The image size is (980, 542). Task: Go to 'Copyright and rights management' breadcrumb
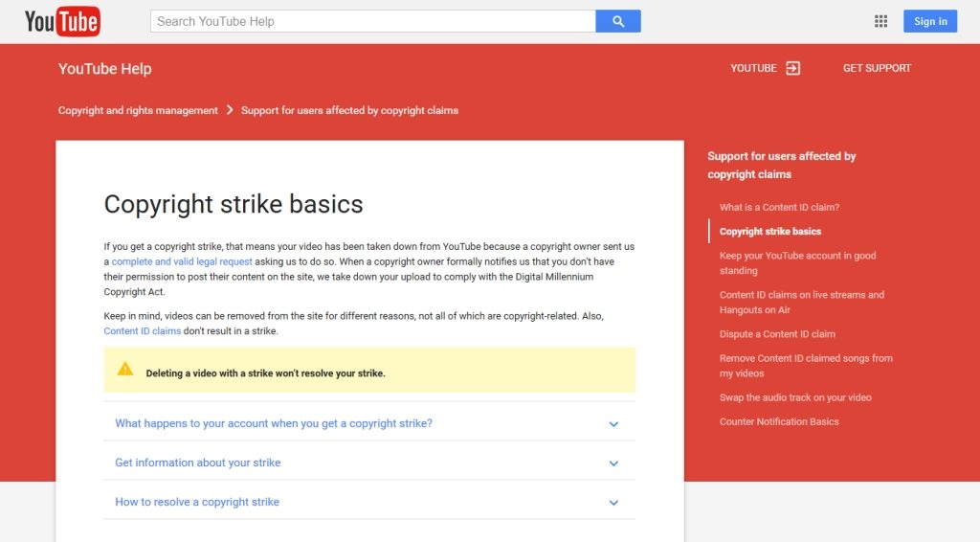[138, 110]
